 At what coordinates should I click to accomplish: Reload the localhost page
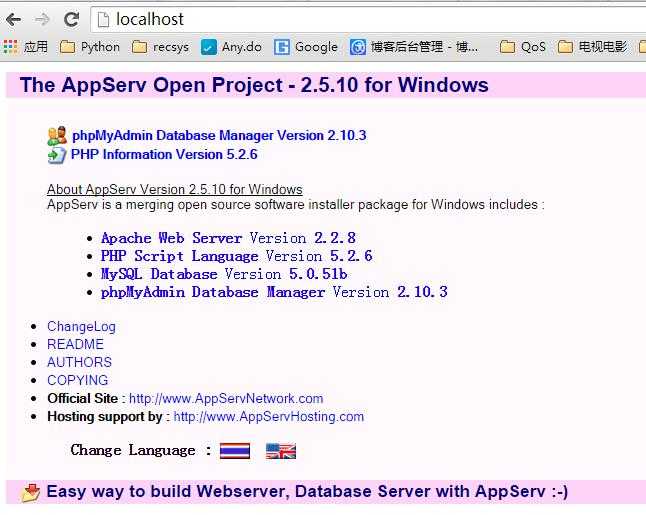point(71,19)
